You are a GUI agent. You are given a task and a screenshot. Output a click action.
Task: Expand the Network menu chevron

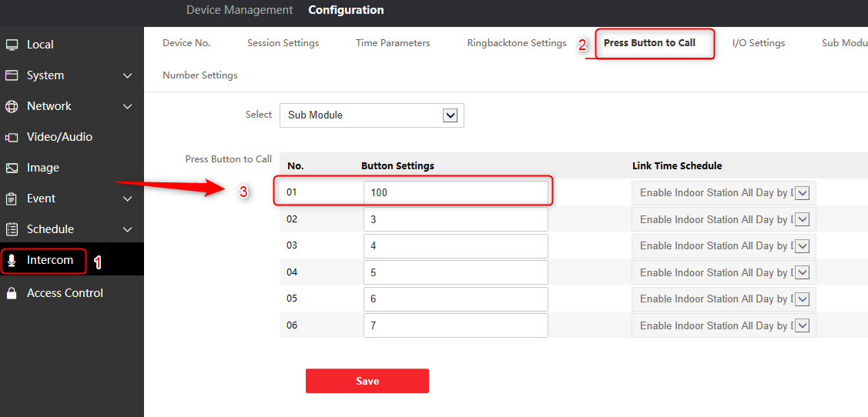click(x=127, y=106)
